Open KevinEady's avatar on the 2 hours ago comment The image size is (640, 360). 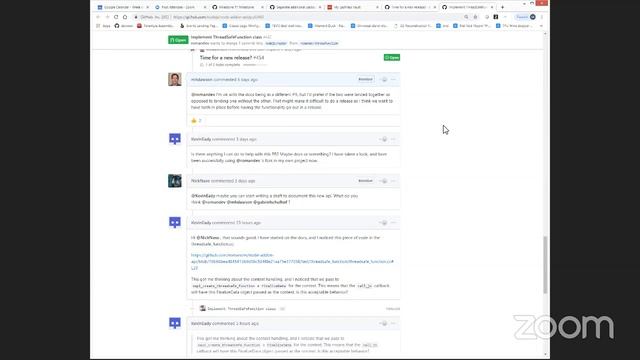[x=175, y=323]
